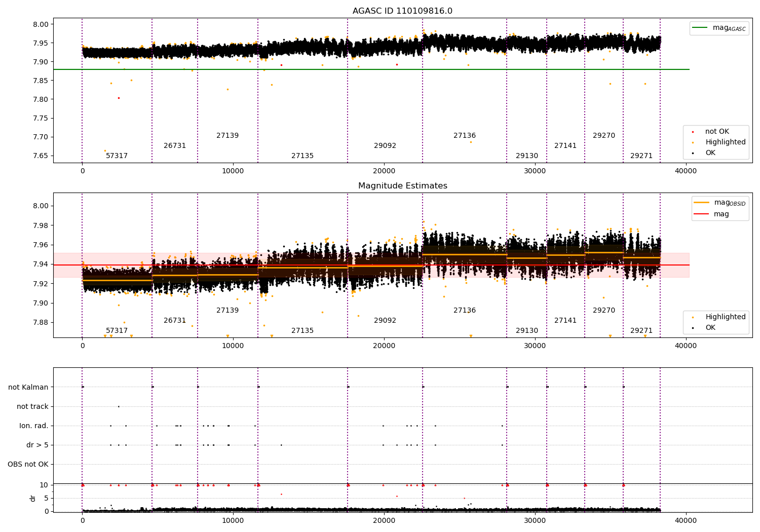Click obsid label 57317 in top plot
760x532 pixels.
pyautogui.click(x=117, y=156)
